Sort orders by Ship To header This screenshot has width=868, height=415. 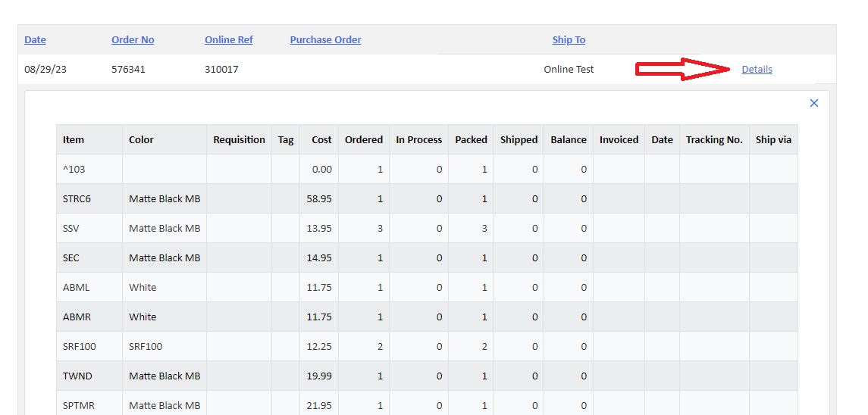click(x=569, y=40)
